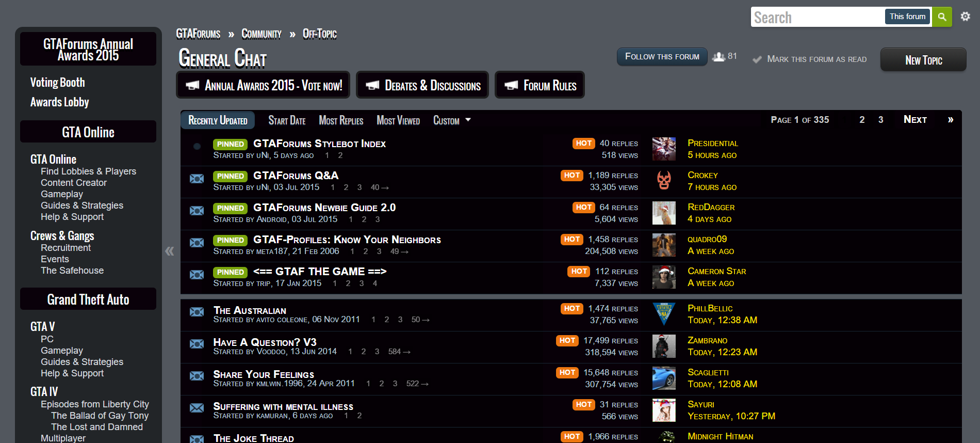Click the PINNED badge on Stylebot Index
This screenshot has height=443, width=980.
click(x=230, y=144)
